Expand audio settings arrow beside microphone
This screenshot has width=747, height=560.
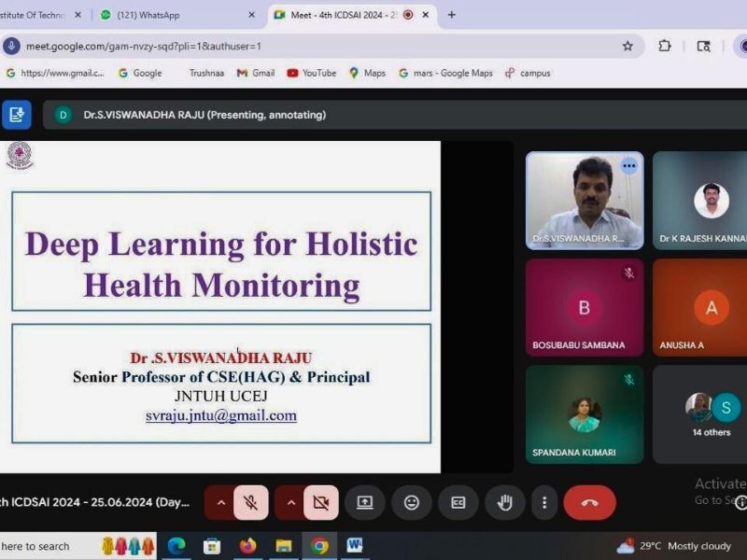pos(220,503)
